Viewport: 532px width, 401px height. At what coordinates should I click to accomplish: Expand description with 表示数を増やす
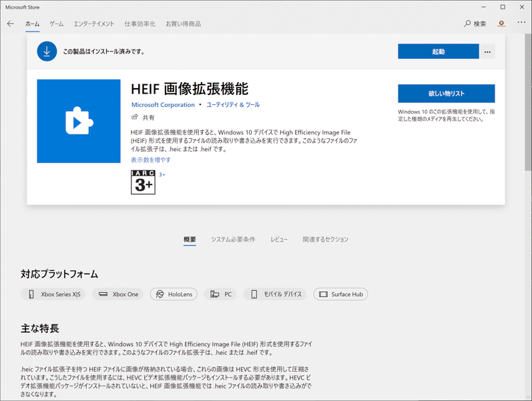coord(151,160)
